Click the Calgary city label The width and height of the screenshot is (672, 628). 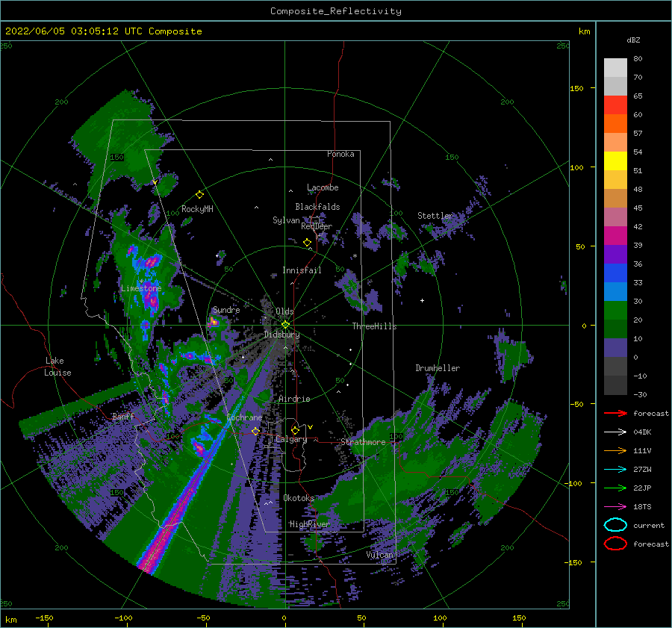(291, 439)
